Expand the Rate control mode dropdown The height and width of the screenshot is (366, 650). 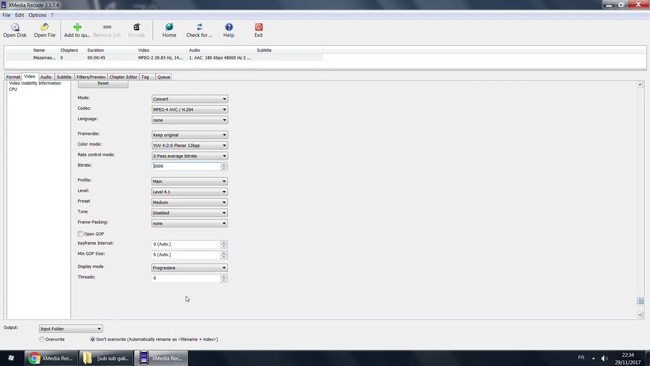(x=189, y=156)
